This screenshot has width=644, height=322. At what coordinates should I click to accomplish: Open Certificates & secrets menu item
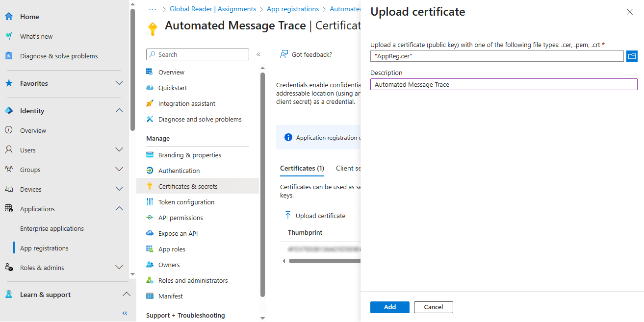click(198, 186)
